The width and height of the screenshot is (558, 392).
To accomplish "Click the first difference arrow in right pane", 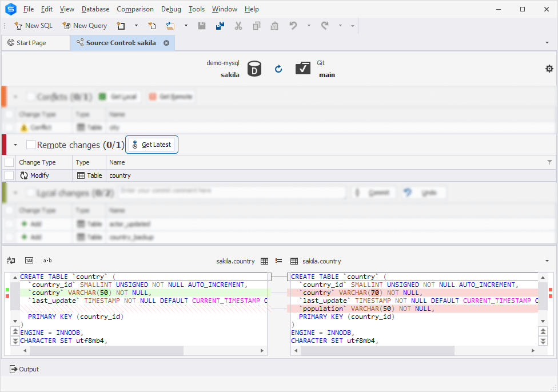I will pos(543,331).
